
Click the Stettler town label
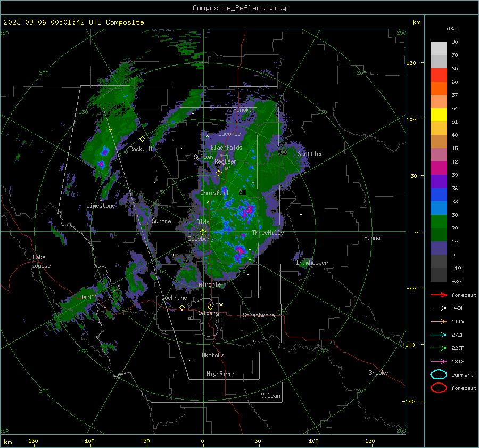coord(310,154)
